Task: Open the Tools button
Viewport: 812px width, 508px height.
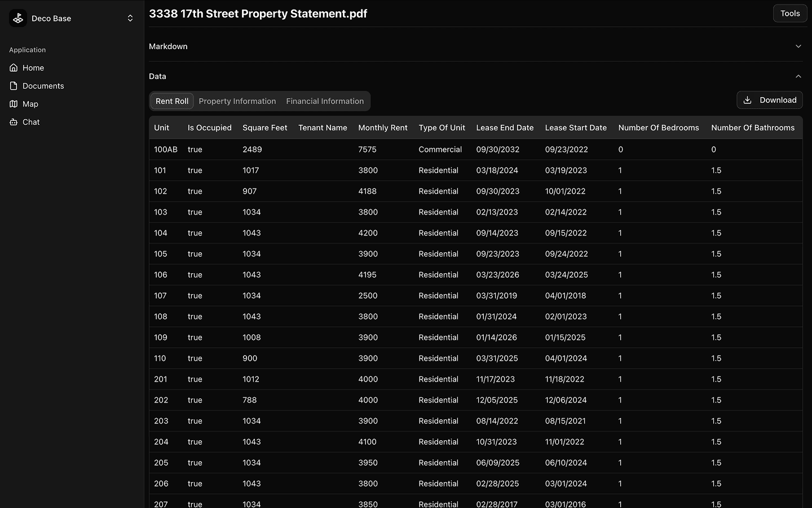Action: 790,14
